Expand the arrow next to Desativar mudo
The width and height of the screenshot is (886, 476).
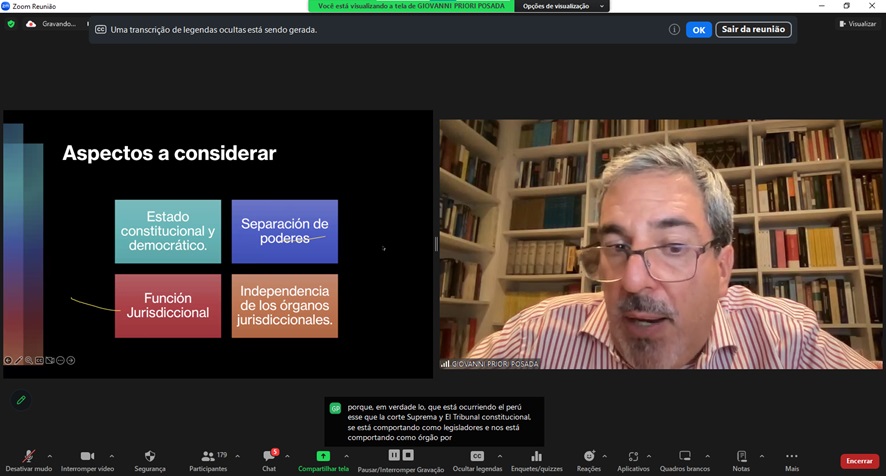(50, 456)
